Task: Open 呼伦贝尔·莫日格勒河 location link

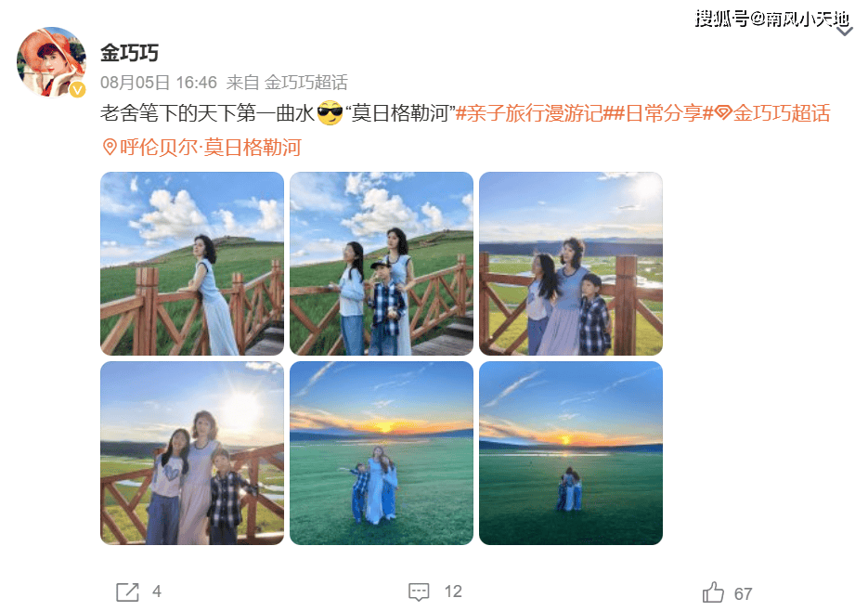Action: click(211, 148)
